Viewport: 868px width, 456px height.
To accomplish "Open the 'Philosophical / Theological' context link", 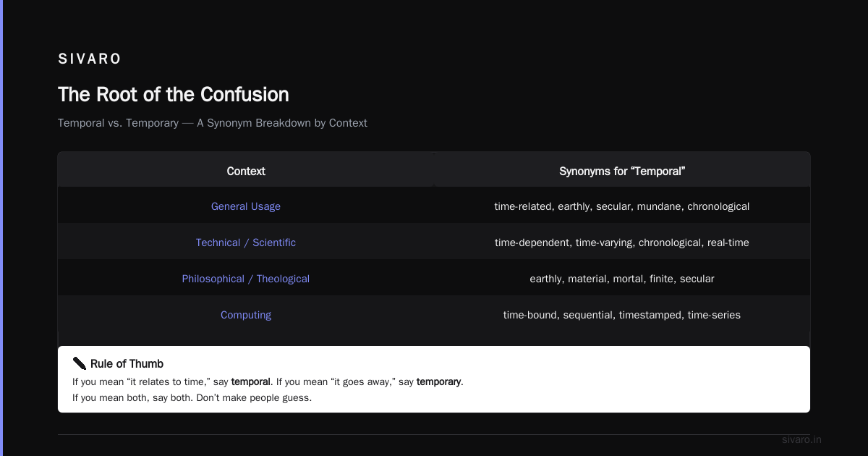I will pyautogui.click(x=246, y=279).
